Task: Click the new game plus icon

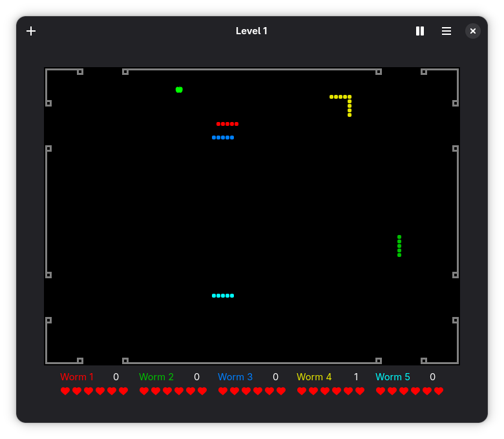Action: pyautogui.click(x=31, y=31)
